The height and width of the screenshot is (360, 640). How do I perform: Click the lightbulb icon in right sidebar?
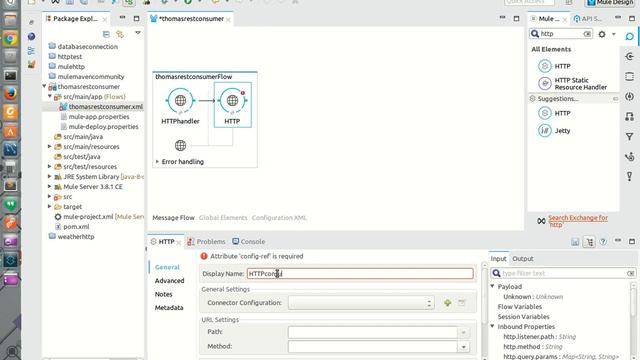point(629,176)
